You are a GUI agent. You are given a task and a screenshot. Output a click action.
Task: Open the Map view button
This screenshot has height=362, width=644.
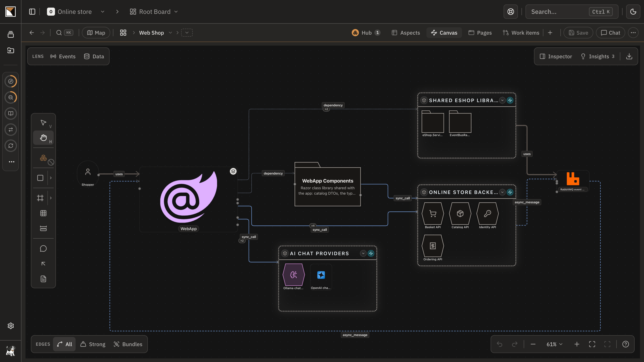point(96,33)
